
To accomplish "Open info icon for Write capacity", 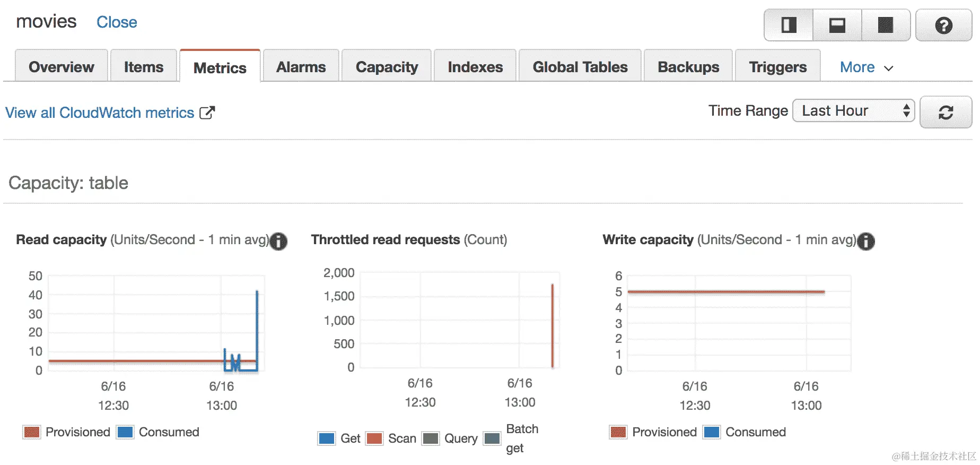I will pos(866,242).
